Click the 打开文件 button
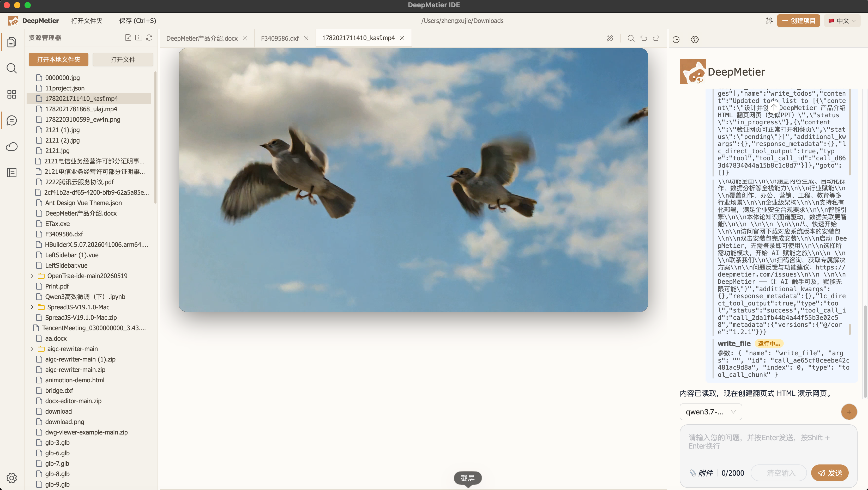The width and height of the screenshot is (868, 490). tap(123, 60)
